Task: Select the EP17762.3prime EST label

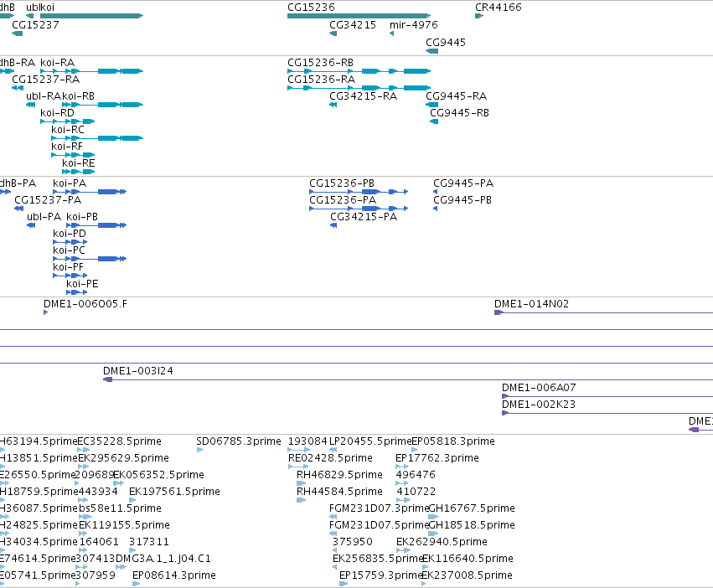Action: (437, 458)
